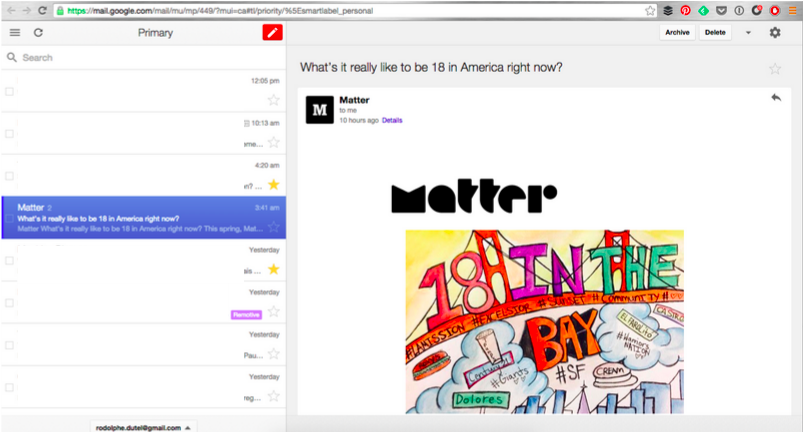Viewport: 804px width, 432px height.
Task: Expand more actions dropdown next to Delete
Action: click(748, 33)
